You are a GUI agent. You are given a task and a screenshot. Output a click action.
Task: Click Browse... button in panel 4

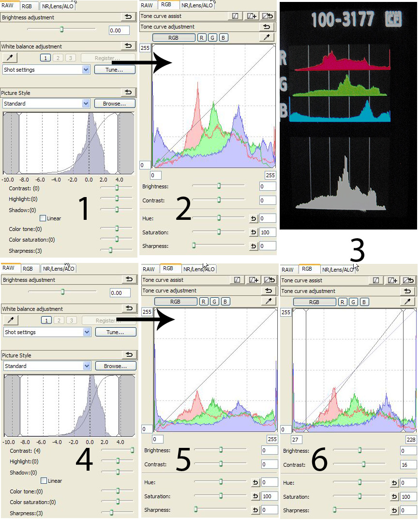click(115, 366)
